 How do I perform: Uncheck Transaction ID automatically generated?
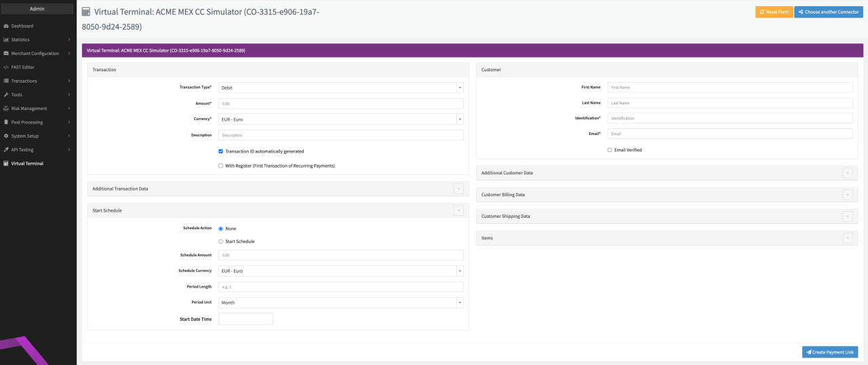pos(220,151)
